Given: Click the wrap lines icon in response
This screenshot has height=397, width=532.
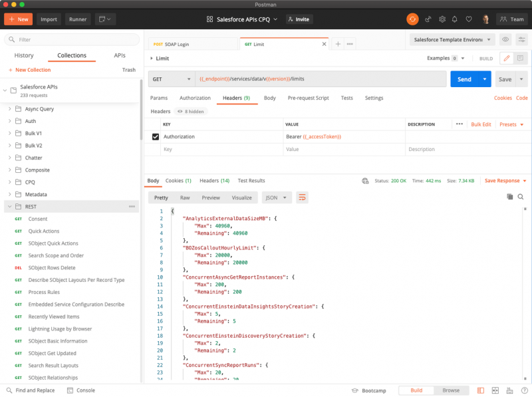Looking at the screenshot, I should (302, 198).
